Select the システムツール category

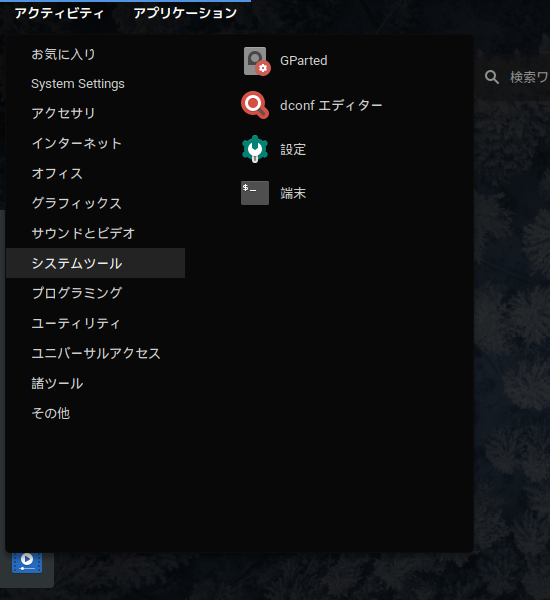tap(95, 263)
